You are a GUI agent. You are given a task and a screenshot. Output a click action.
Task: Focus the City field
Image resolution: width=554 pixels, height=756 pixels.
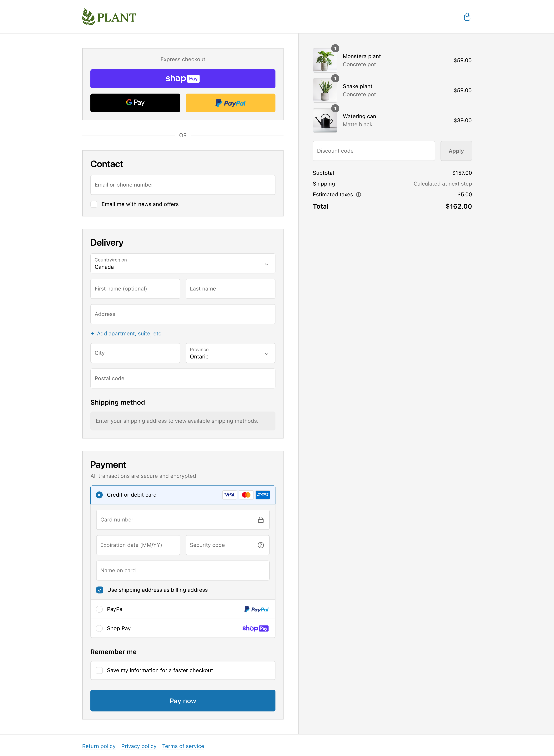pyautogui.click(x=135, y=353)
